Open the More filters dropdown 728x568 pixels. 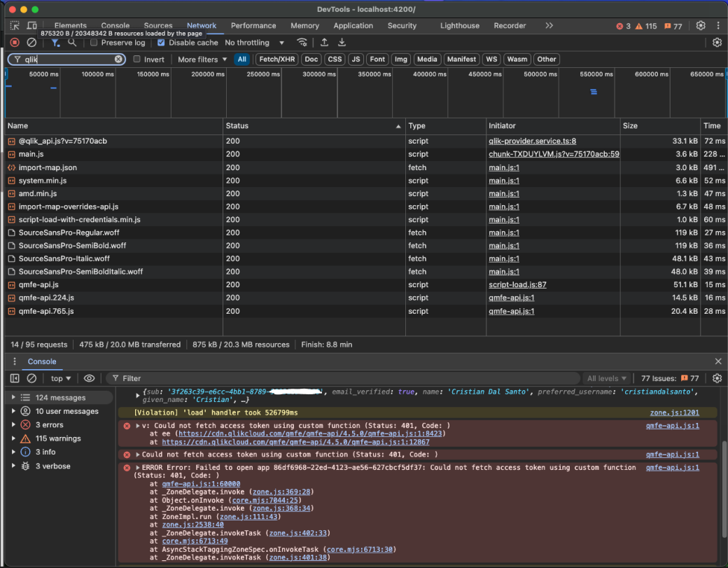[x=202, y=60]
